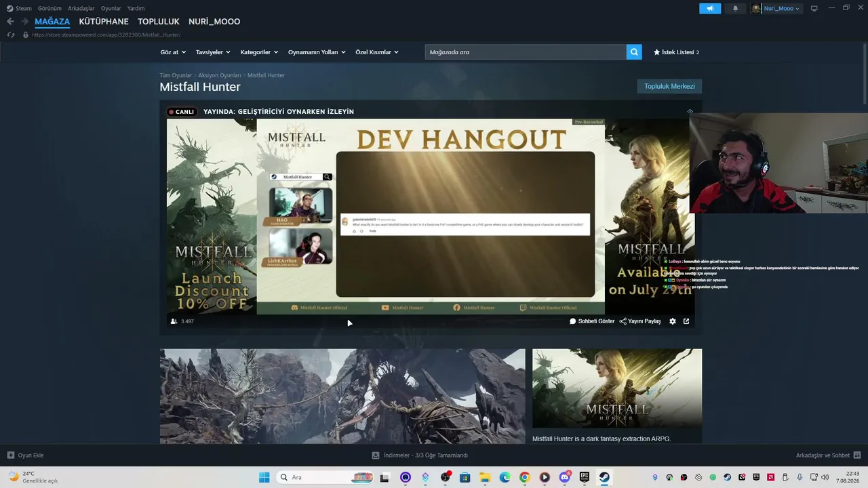Image resolution: width=868 pixels, height=488 pixels.
Task: Go forward with the forward arrow
Action: coord(24,21)
